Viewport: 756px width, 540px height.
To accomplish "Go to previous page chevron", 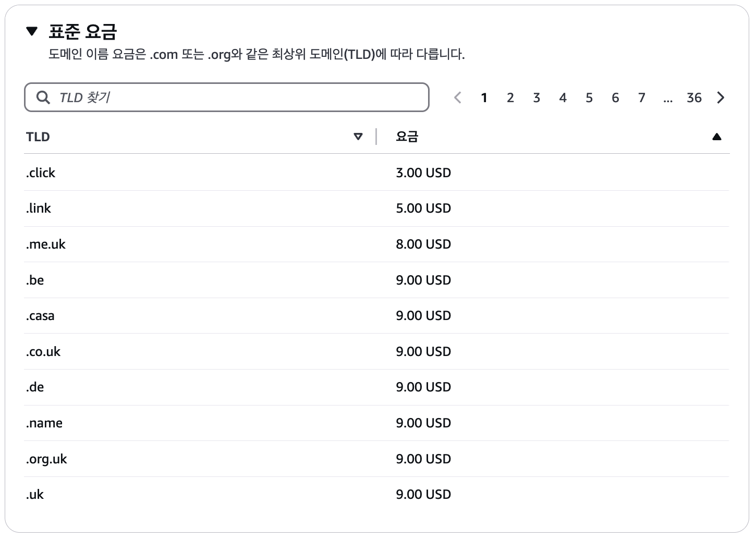I will (x=458, y=97).
